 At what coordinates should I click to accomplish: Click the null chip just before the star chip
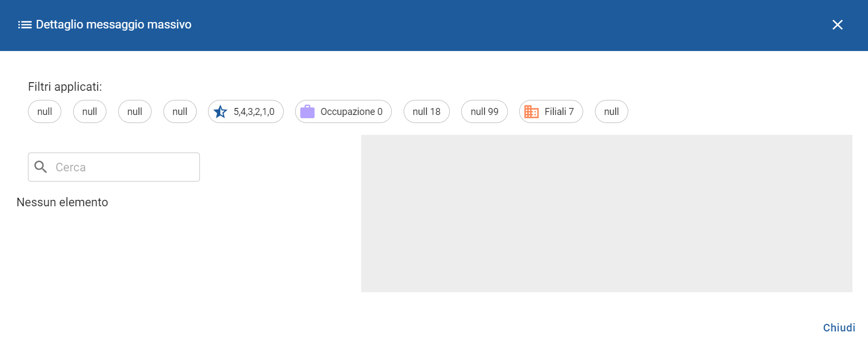180,112
